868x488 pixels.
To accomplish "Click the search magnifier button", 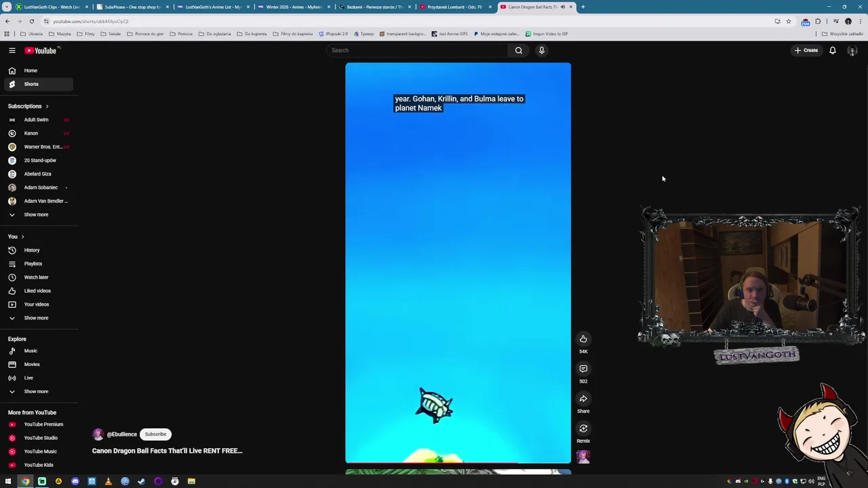I will point(519,50).
